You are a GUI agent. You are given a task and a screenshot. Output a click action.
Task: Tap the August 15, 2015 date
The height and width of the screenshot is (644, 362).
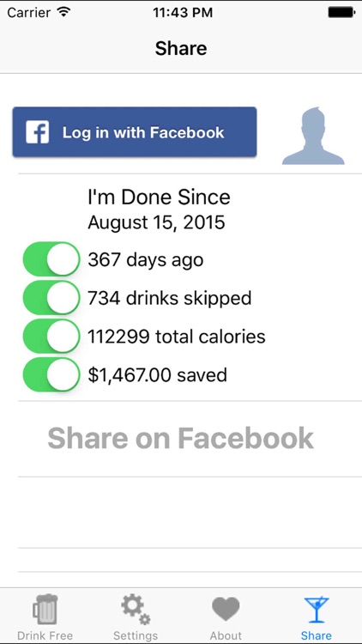[x=156, y=222]
